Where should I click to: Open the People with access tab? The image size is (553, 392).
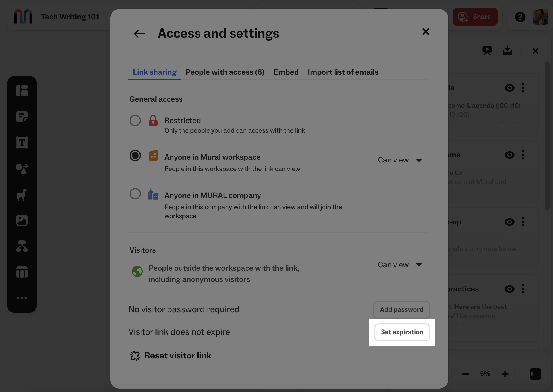(x=225, y=72)
